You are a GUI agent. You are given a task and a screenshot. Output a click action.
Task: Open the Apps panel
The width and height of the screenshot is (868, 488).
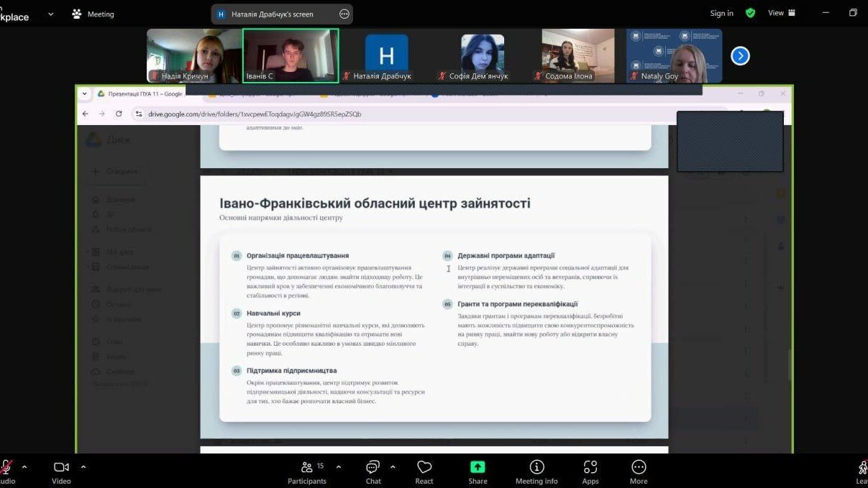tap(590, 471)
